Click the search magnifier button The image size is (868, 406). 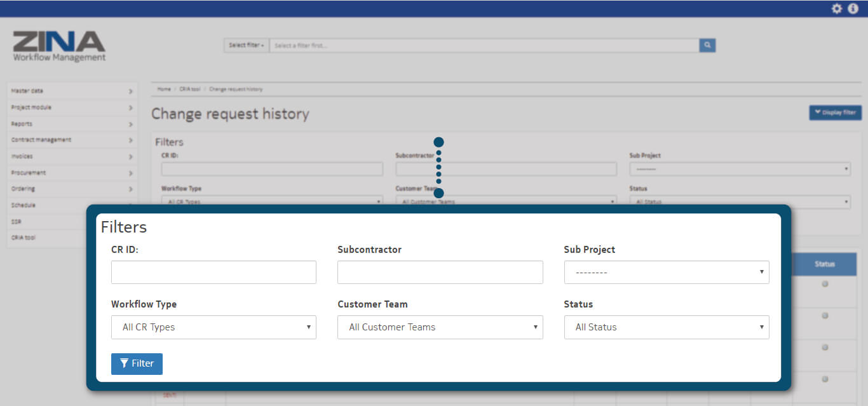pos(707,45)
